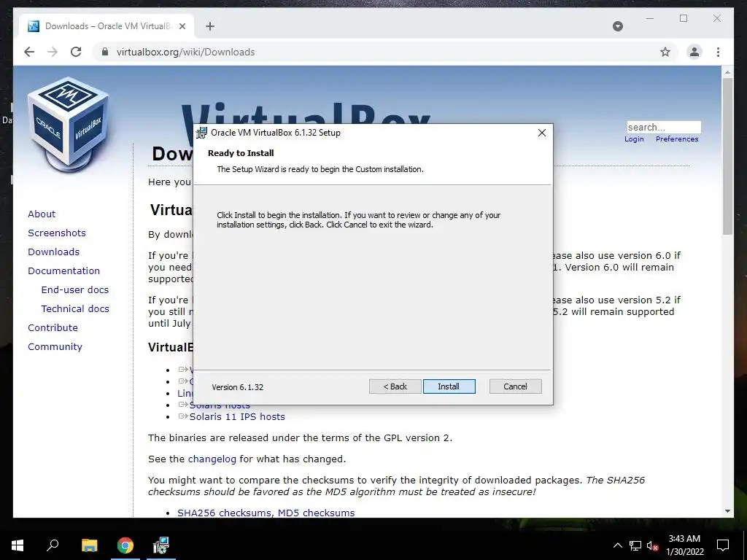Close the Downloads – Oracle VM VirtualBox tab
Viewport: 747px width, 560px height.
point(182,26)
